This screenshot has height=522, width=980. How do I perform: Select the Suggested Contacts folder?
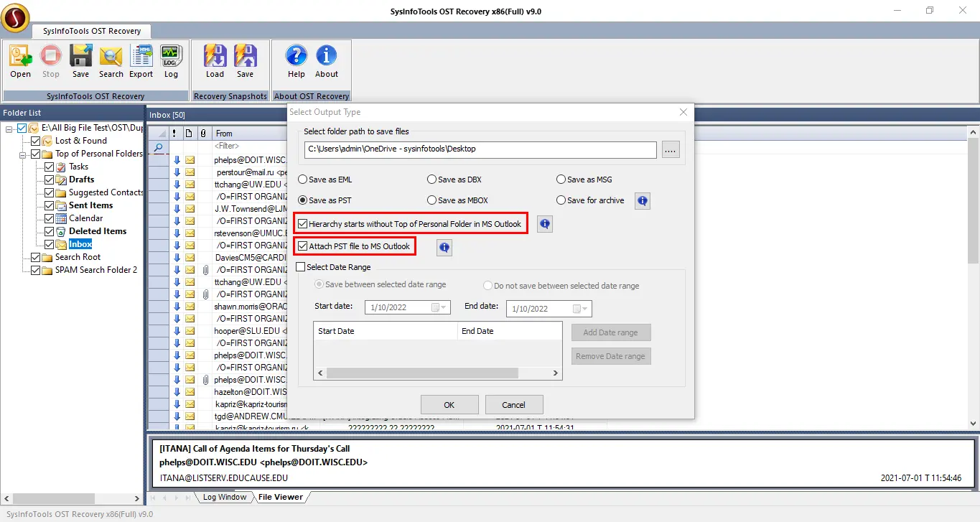(106, 192)
